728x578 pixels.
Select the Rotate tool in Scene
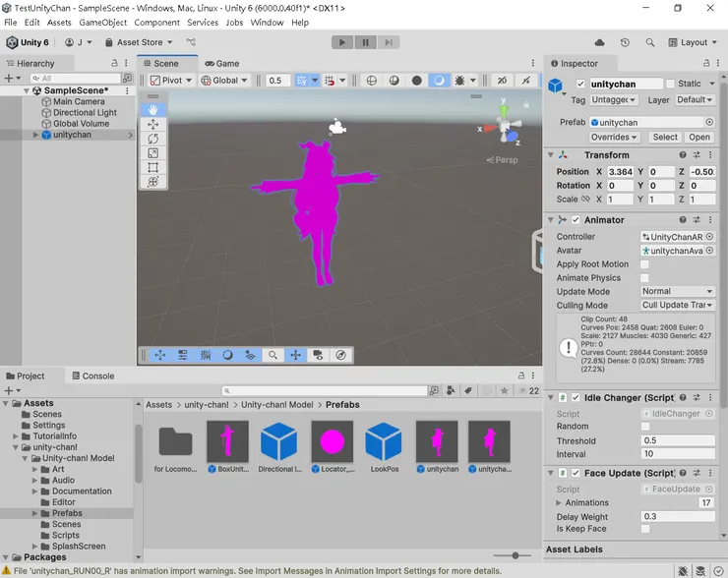coord(152,139)
